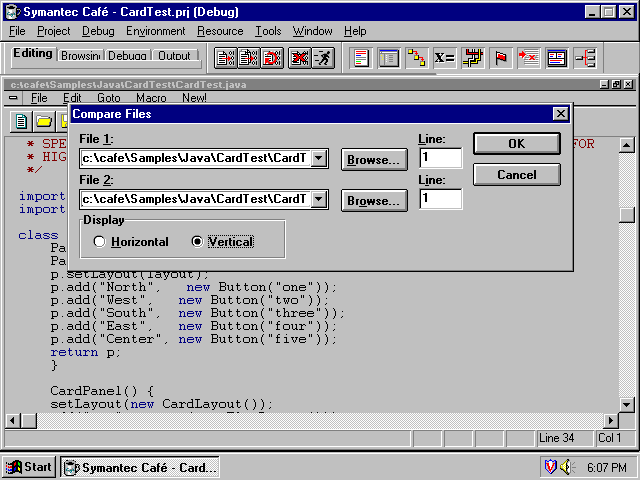Click the Compile file toolbar icon
640x480 pixels.
pos(226,58)
